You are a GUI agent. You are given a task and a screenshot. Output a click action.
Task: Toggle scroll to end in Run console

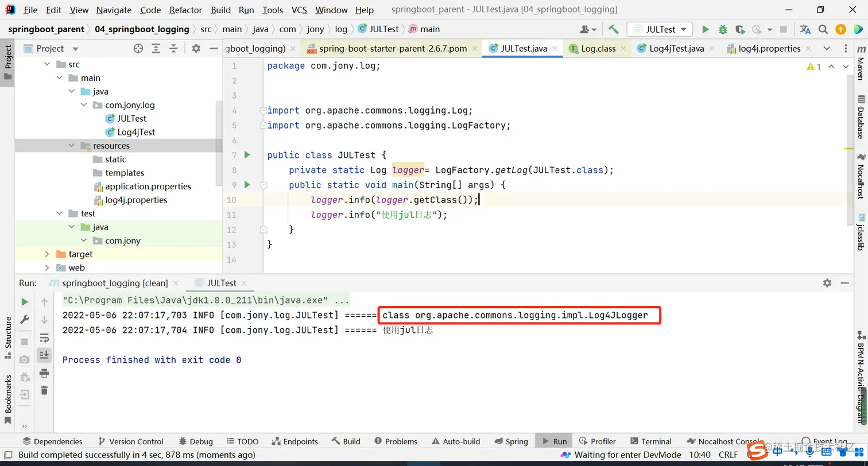[x=44, y=355]
